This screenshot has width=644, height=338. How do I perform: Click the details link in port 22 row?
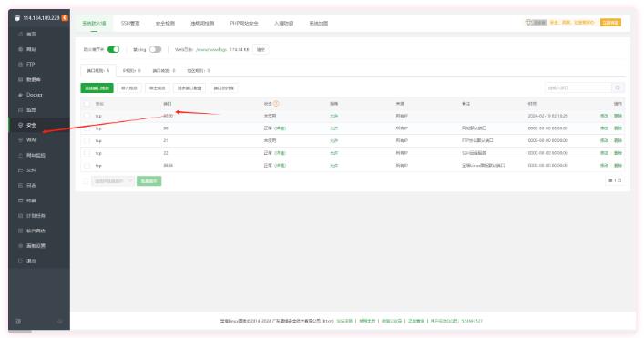click(x=281, y=153)
